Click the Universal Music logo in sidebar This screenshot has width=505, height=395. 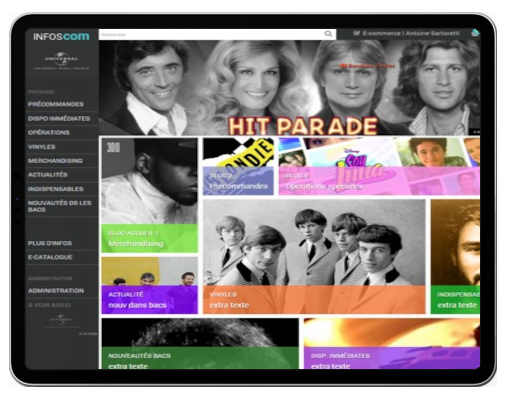click(62, 61)
